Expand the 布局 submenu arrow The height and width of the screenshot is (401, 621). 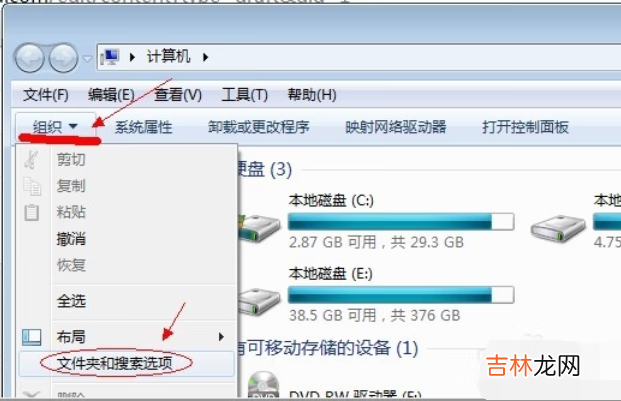pos(221,337)
